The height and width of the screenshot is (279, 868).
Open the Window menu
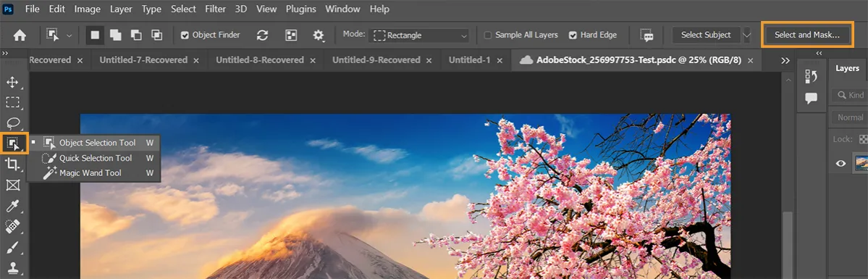point(342,9)
